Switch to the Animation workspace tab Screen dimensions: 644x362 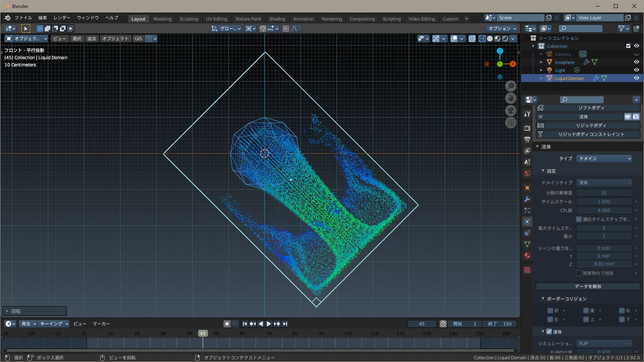(303, 19)
